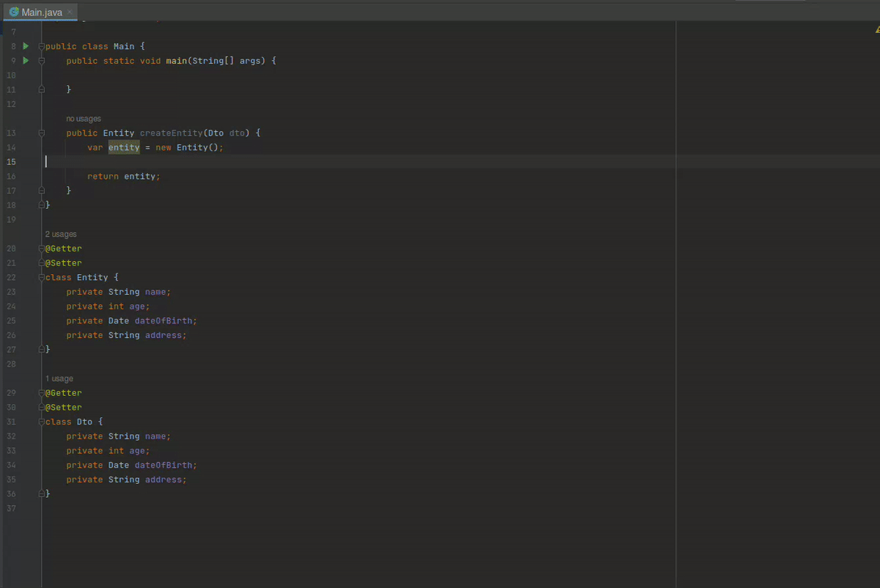The width and height of the screenshot is (880, 588).
Task: Click the run icon beside class Main
Action: [26, 46]
